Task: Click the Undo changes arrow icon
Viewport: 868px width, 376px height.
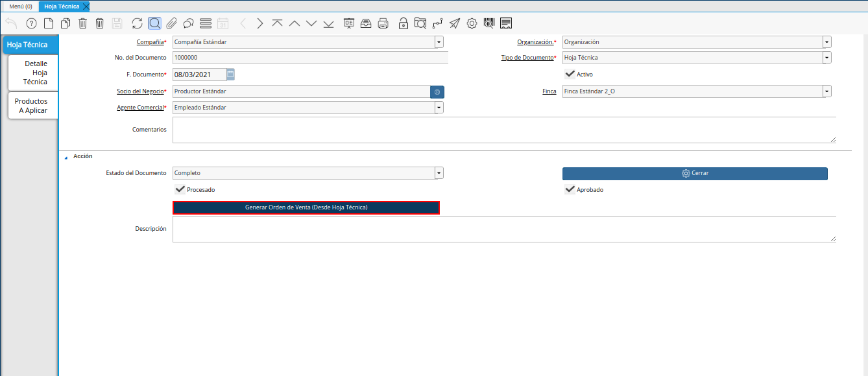Action: pyautogui.click(x=11, y=24)
